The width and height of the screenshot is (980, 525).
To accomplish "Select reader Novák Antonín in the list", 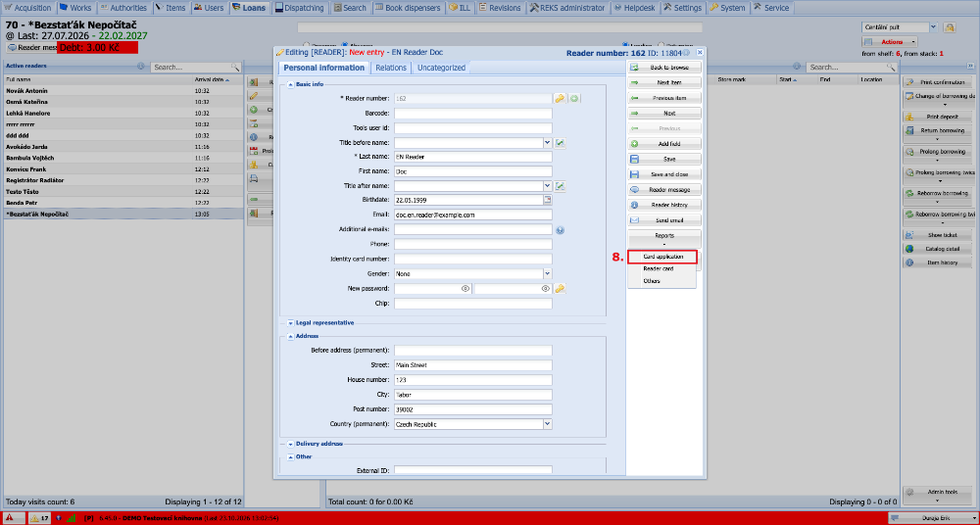I will click(123, 91).
